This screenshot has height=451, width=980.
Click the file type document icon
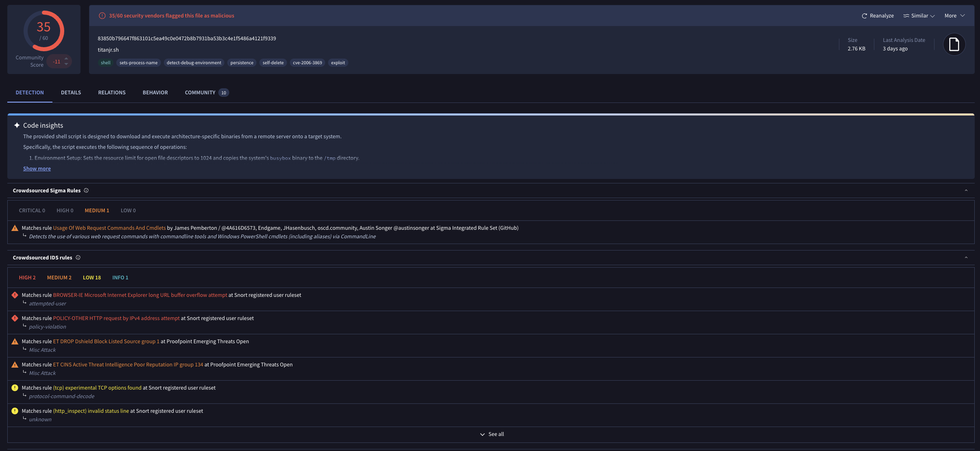pos(954,44)
